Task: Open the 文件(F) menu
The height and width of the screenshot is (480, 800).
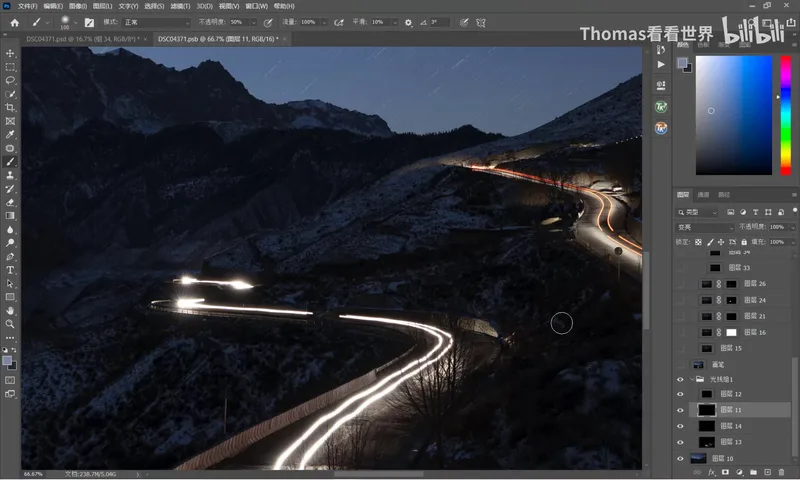Action: click(x=28, y=6)
